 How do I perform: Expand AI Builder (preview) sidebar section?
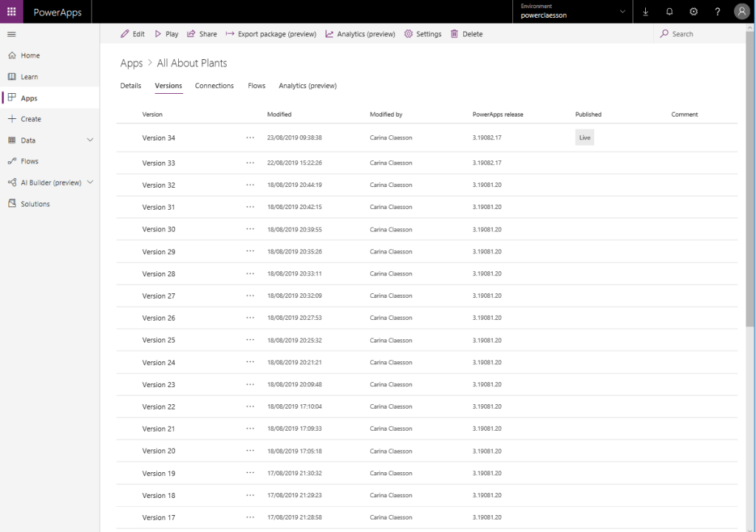coord(90,183)
